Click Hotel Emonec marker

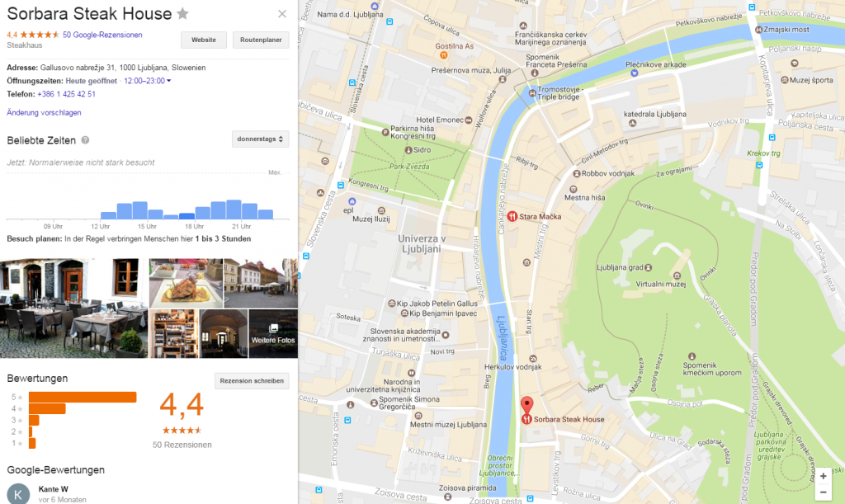coord(469,120)
